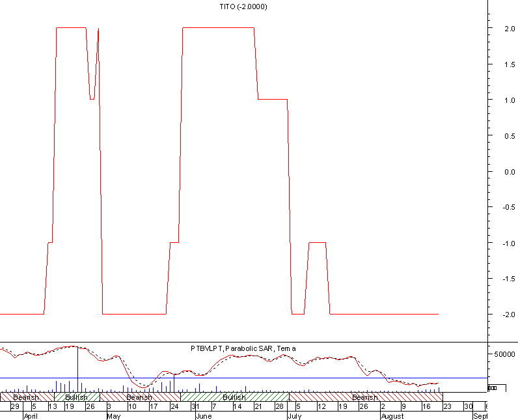Click the 50000 label on the lower axis
This screenshot has height=420, width=518.
(x=504, y=354)
